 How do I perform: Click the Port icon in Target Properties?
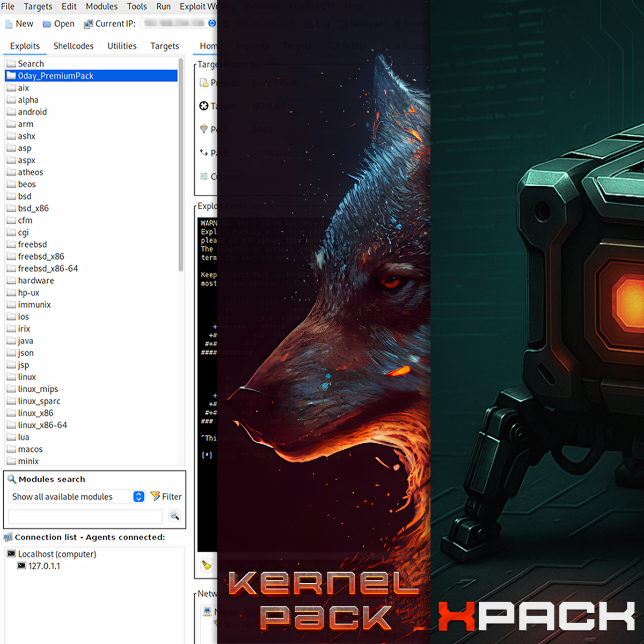click(x=204, y=129)
